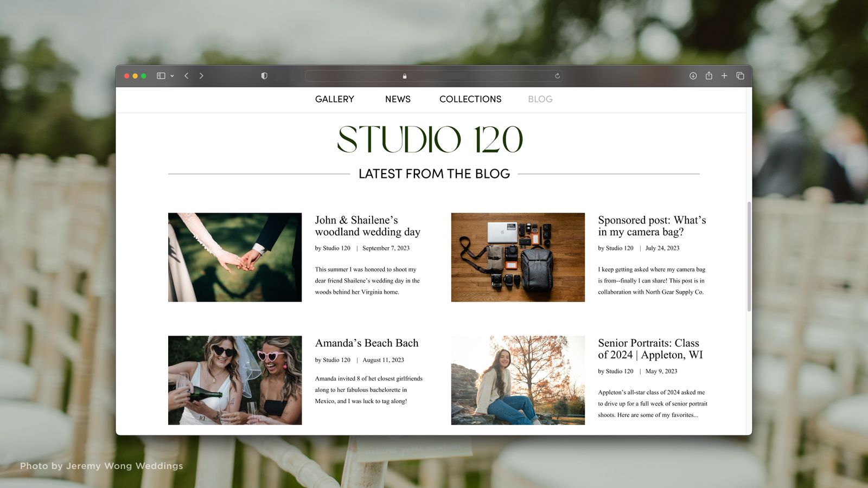Select the NEWS navigation item
Screen dimensions: 868x488
(398, 99)
